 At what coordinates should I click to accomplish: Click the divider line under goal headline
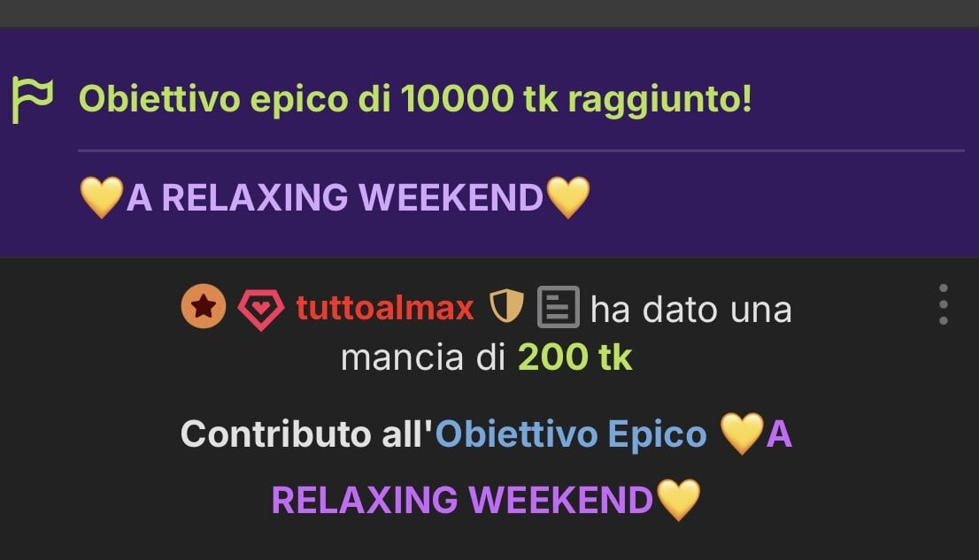[x=521, y=150]
